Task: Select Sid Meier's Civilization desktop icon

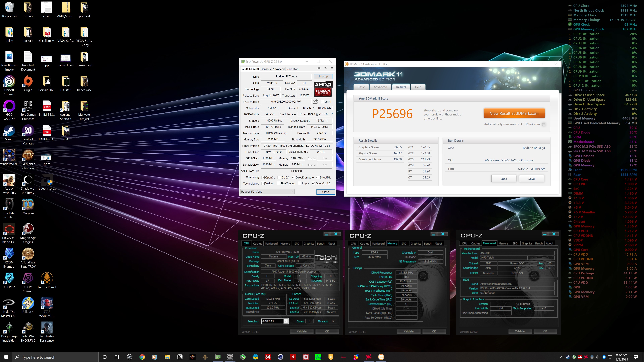Action: [x=28, y=159]
